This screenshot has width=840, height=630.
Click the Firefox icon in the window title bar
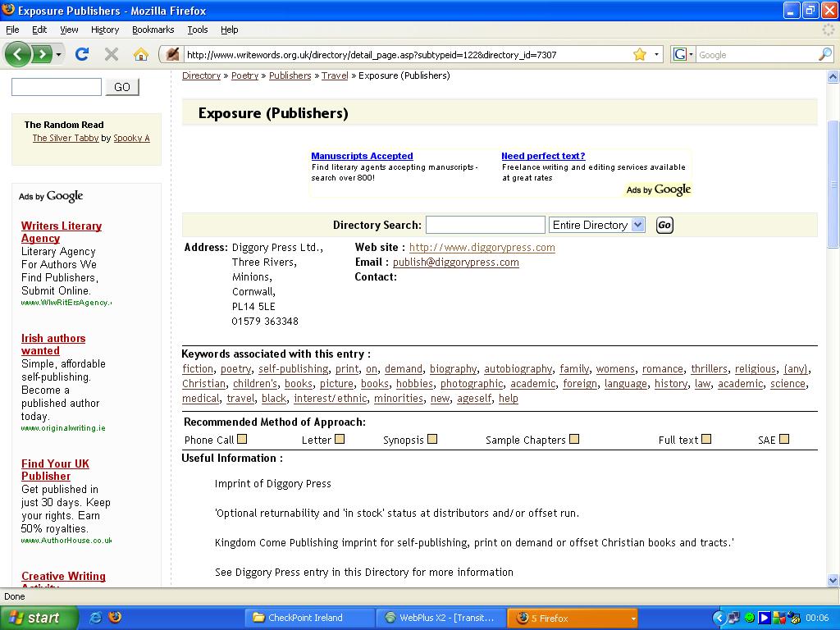(8, 10)
